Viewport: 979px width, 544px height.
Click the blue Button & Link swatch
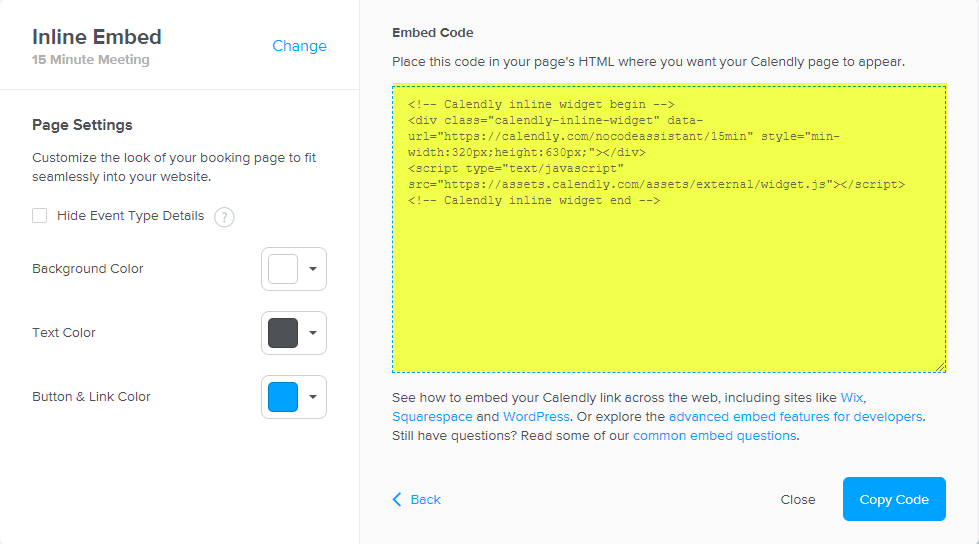click(283, 397)
